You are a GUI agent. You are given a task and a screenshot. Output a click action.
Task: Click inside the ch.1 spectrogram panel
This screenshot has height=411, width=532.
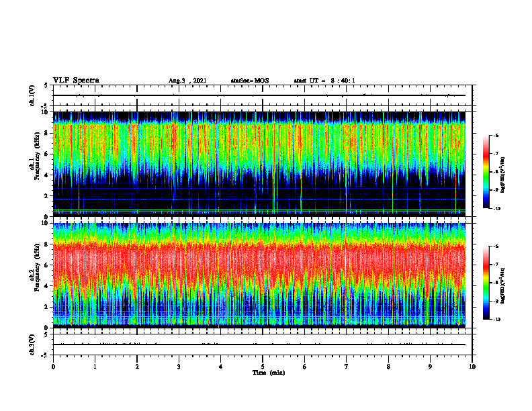[x=259, y=164]
